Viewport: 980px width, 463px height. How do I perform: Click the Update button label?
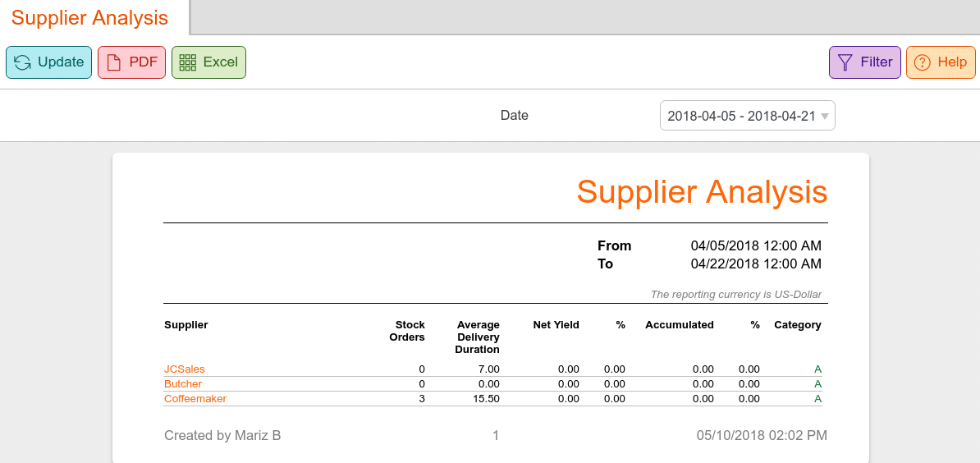click(61, 62)
